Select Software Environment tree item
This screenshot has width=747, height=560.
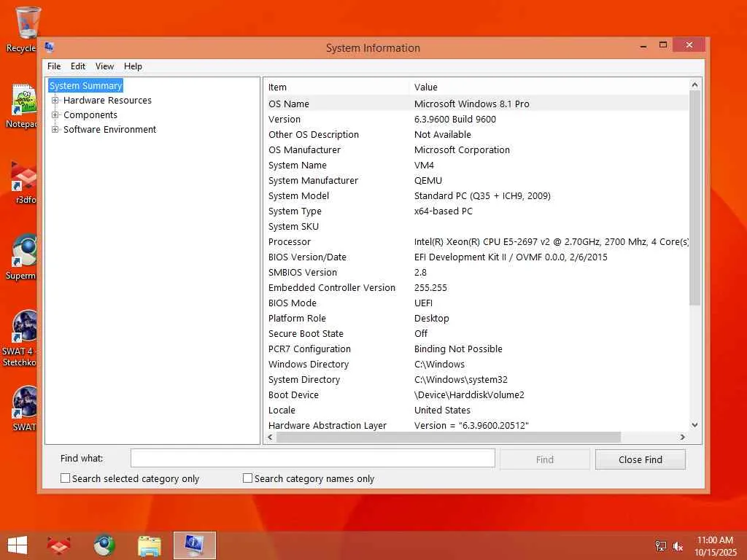click(x=109, y=130)
